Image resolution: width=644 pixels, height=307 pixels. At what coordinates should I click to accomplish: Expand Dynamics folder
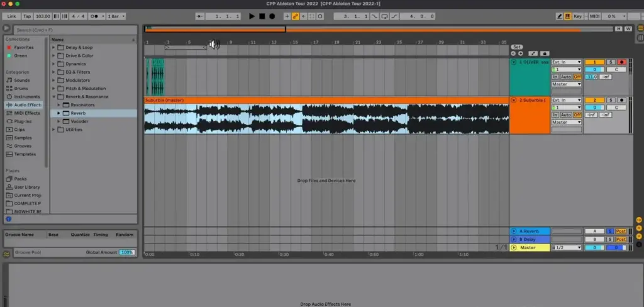(53, 64)
